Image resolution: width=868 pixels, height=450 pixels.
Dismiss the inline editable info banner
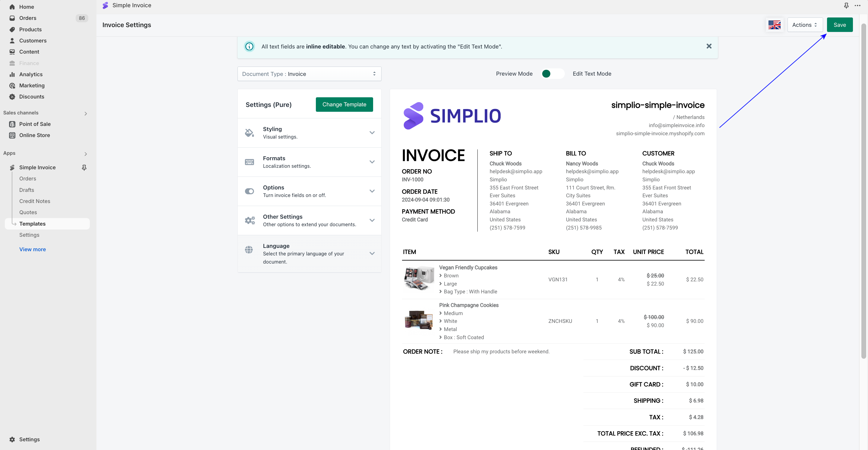tap(709, 46)
